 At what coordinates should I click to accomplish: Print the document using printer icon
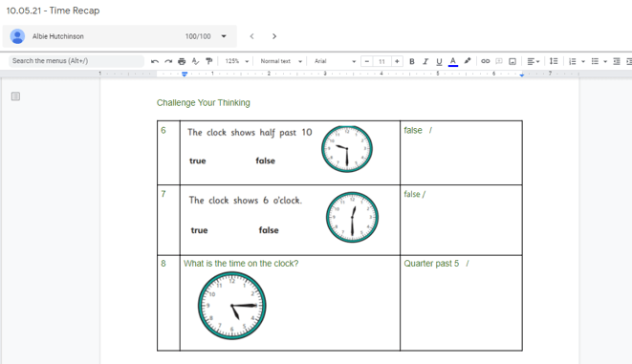(x=182, y=61)
